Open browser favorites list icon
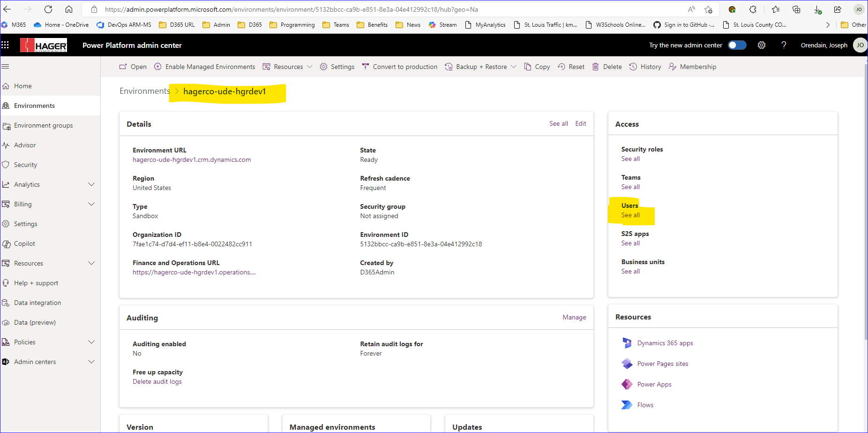Image resolution: width=868 pixels, height=433 pixels. coord(776,9)
